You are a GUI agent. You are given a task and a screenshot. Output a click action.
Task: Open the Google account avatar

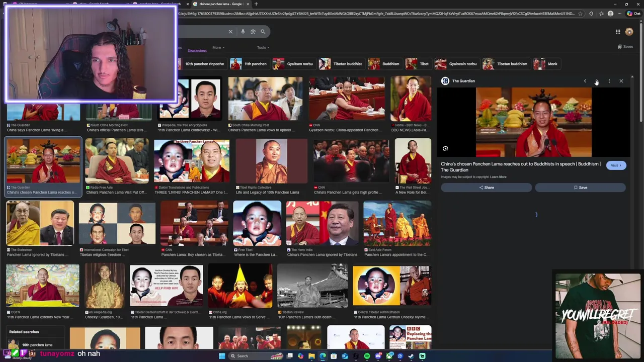tap(629, 32)
